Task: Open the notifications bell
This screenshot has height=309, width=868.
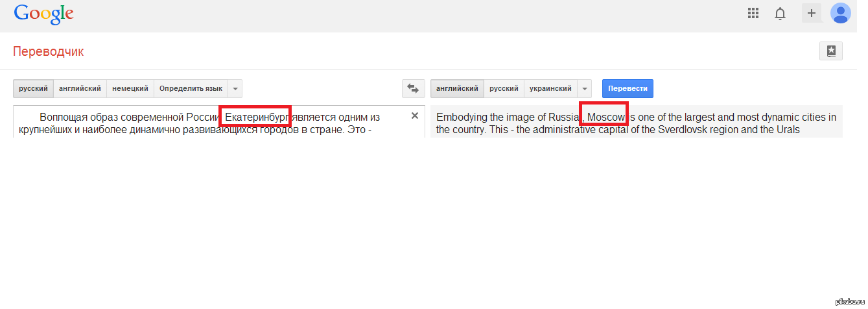Action: [780, 13]
